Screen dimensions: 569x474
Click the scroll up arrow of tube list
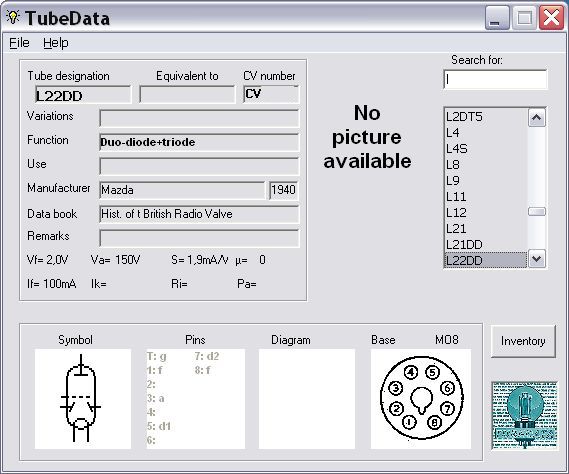[x=537, y=118]
